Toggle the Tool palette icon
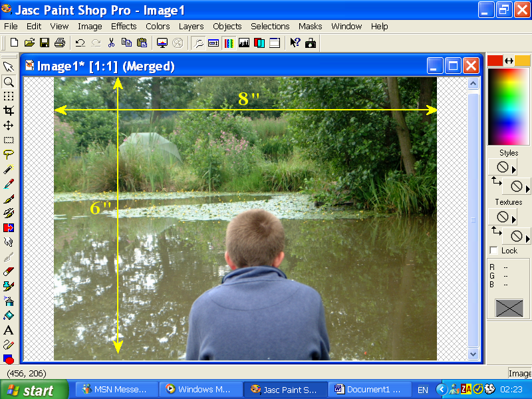Viewport: 532px width, 399px height. tap(198, 43)
